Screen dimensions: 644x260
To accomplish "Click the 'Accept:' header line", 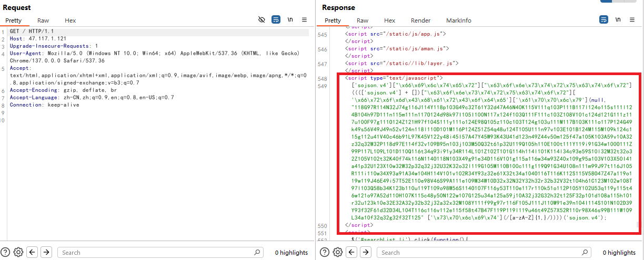I will tap(21, 68).
